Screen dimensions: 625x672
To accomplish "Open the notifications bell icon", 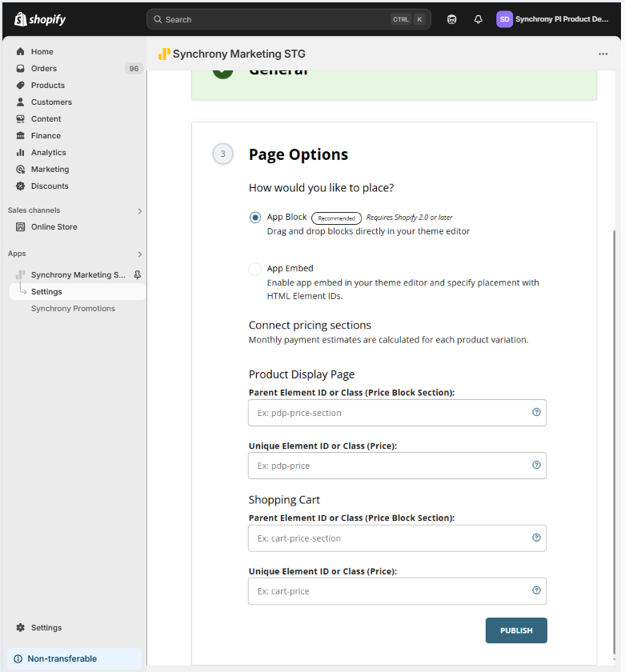I will (479, 19).
